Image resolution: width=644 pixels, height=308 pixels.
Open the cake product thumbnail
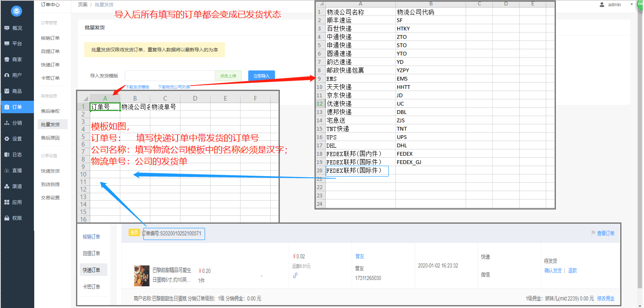142,276
